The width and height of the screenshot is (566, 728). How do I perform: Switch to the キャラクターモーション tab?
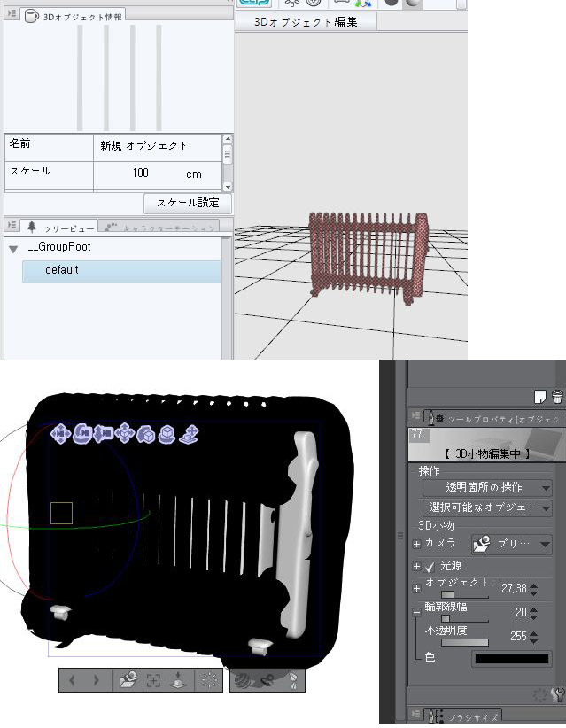tap(159, 228)
